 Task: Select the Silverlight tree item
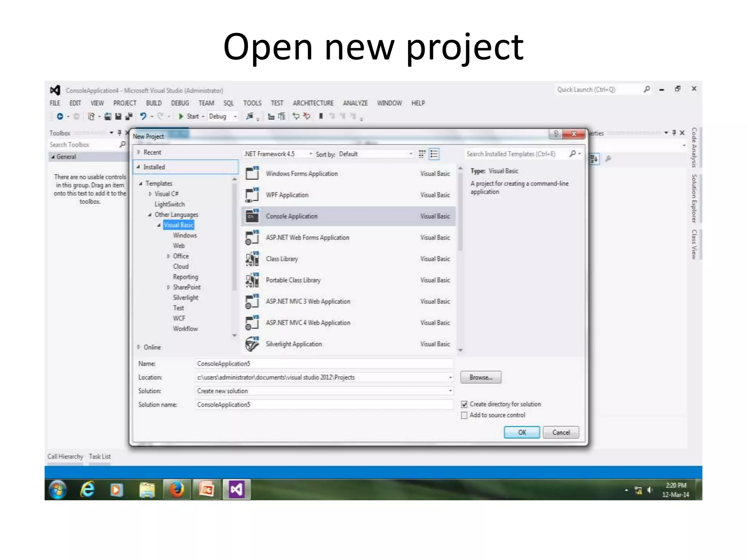186,297
